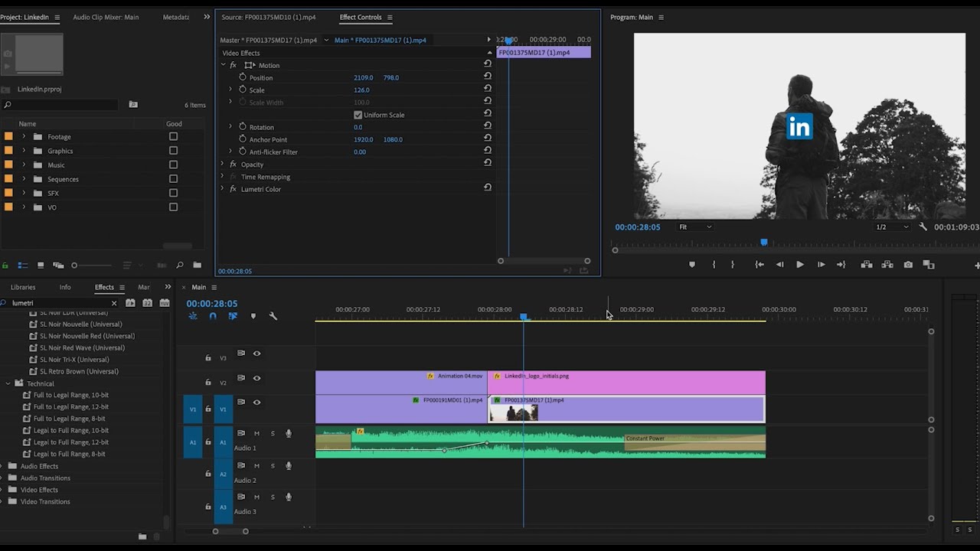Expand the Footage bin
Viewport: 980px width, 551px height.
24,137
